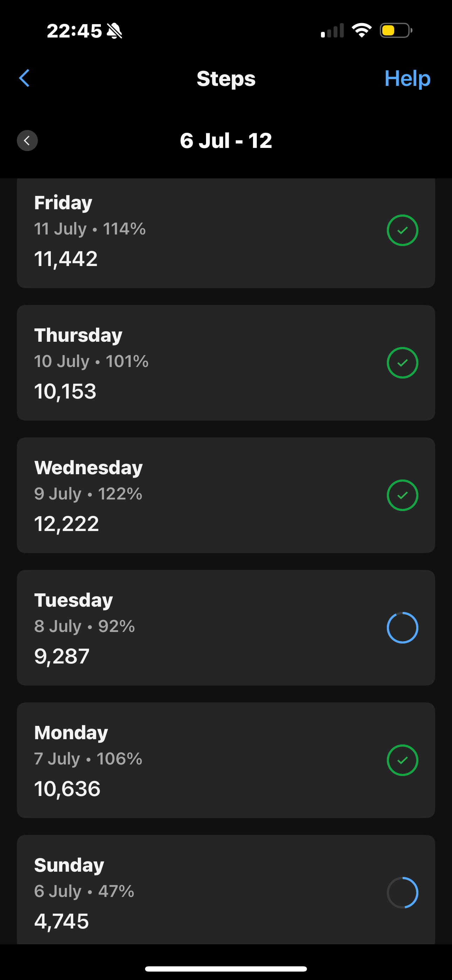Open the Tuesday 8 July card
This screenshot has width=452, height=980.
coord(226,627)
